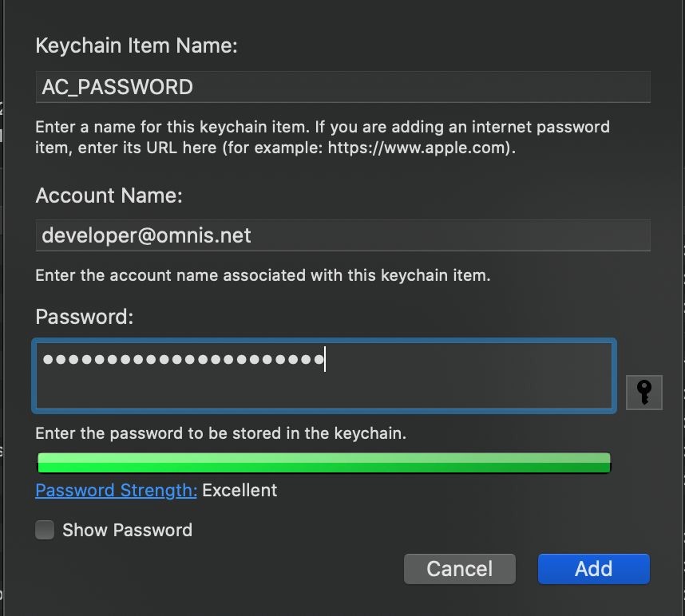Click the account name helper description

(263, 275)
